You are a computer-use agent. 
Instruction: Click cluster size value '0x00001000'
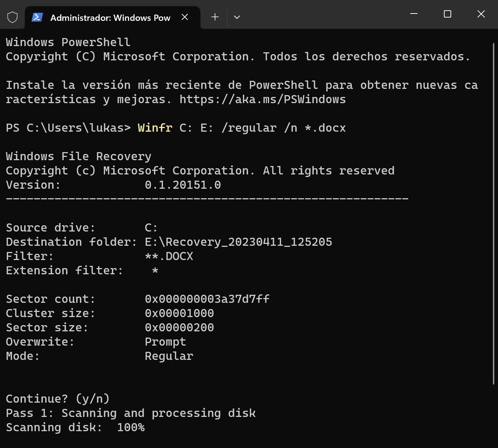[179, 313]
